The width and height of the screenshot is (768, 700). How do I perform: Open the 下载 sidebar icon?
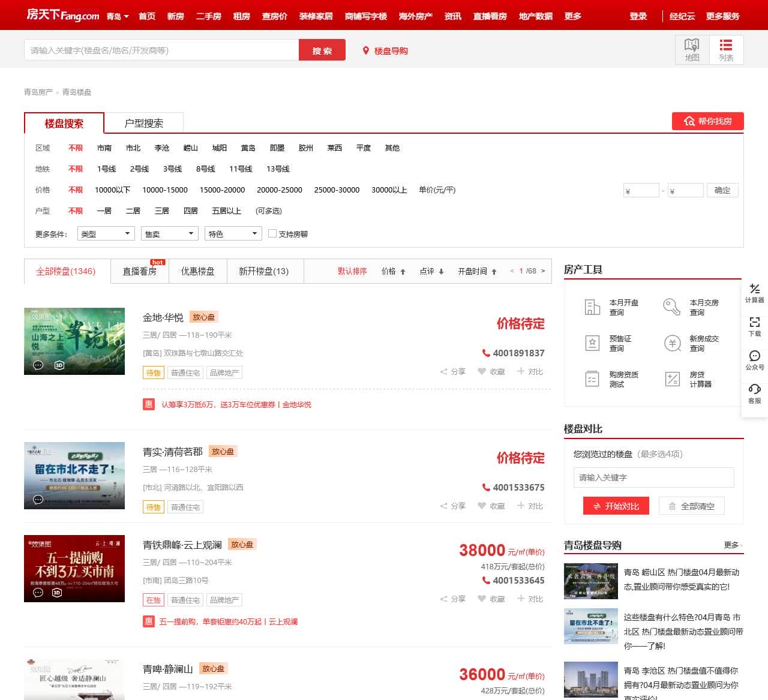click(755, 327)
